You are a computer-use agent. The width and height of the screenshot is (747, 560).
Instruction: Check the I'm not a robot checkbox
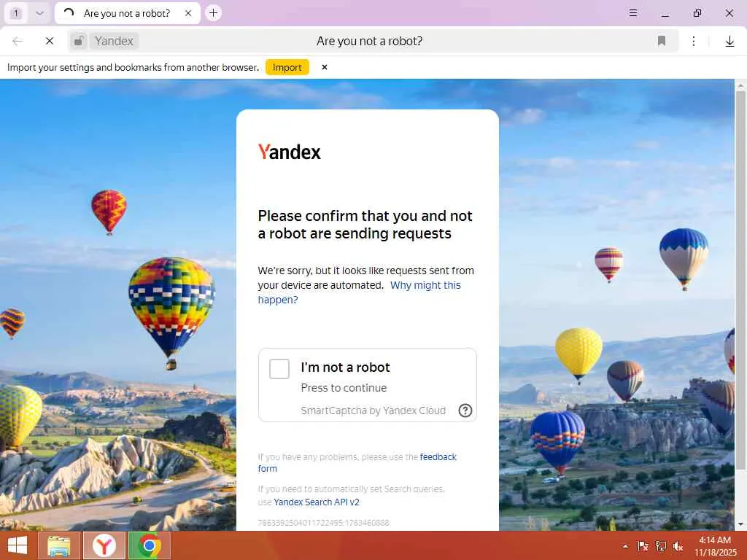[279, 369]
